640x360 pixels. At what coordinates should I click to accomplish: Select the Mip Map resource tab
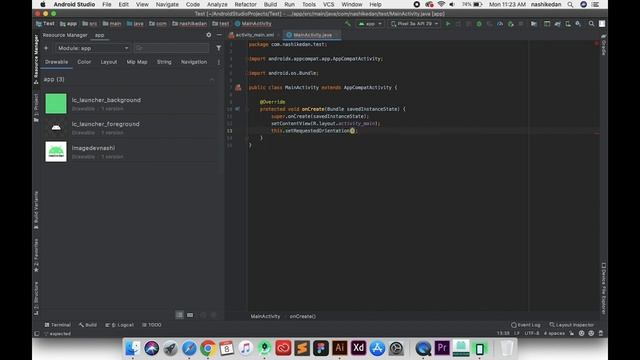click(x=137, y=62)
